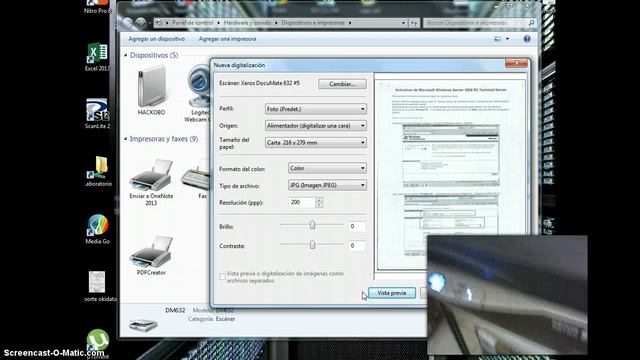
Task: Open the Excel 2013 desktop shortcut
Action: point(97,57)
